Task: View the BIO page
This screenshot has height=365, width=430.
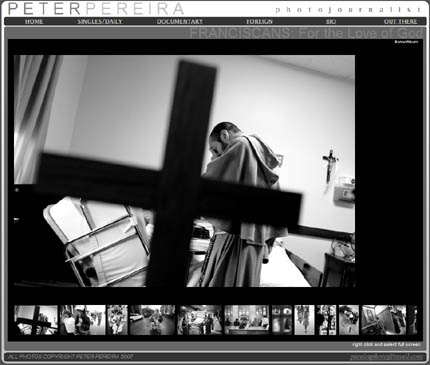Action: (x=331, y=22)
